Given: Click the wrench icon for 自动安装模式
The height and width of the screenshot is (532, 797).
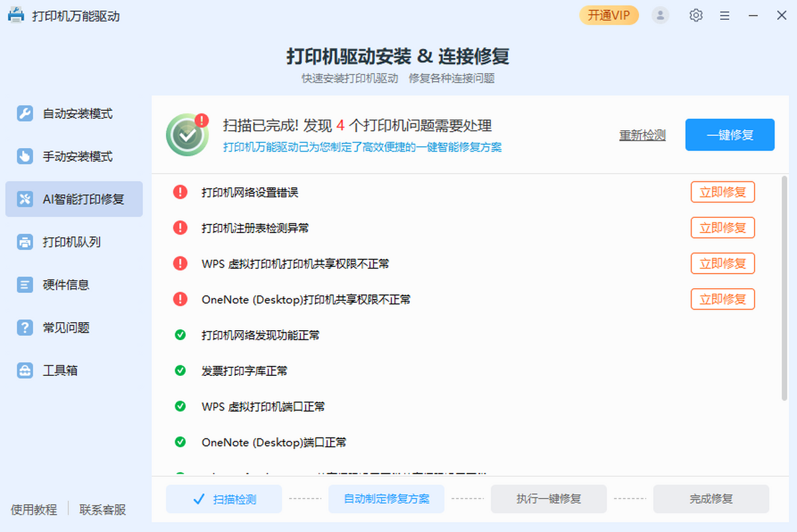Looking at the screenshot, I should pos(25,114).
